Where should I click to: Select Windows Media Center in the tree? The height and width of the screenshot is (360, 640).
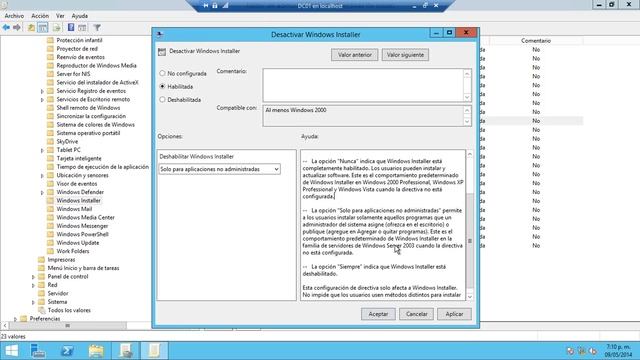pos(86,218)
